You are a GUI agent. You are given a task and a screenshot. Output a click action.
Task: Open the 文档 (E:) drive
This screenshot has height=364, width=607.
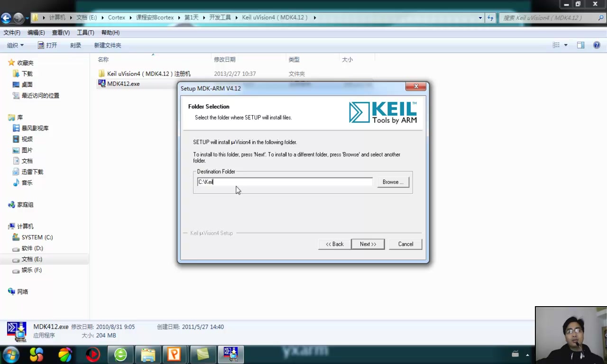tap(32, 259)
